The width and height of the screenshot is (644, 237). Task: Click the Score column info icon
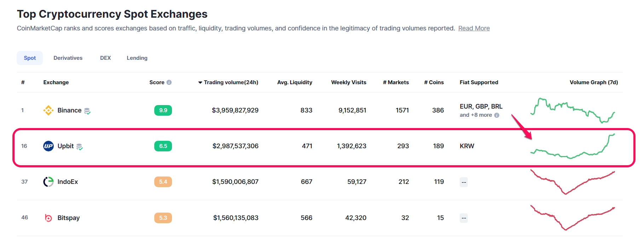click(x=169, y=82)
